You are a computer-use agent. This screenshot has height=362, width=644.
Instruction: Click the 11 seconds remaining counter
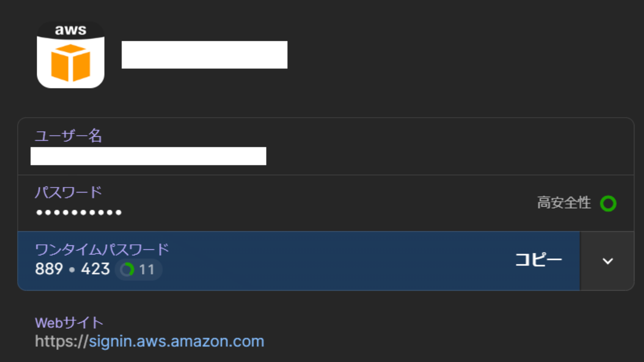[x=147, y=269]
